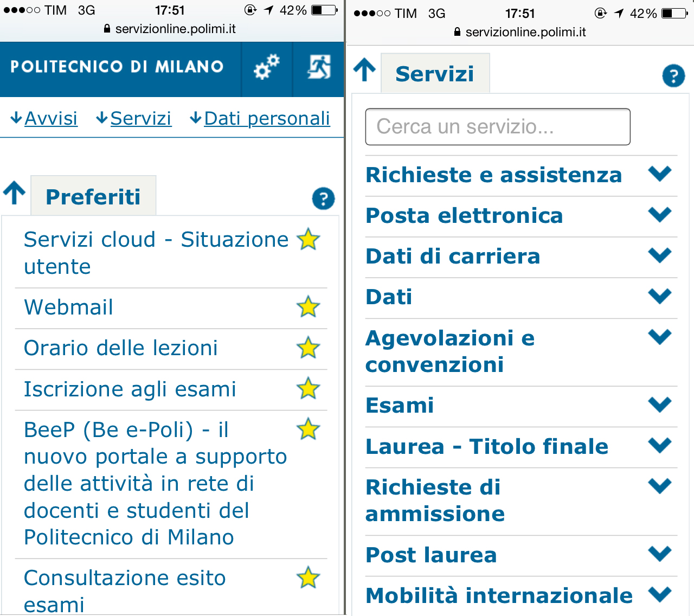Toggle favorite star for Webmail

coord(308,307)
